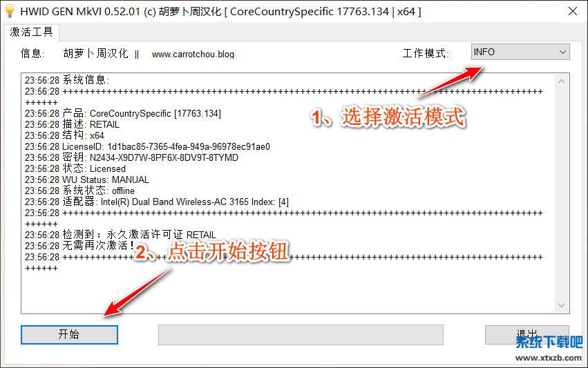Click the log scrollbar up arrow
This screenshot has height=368, width=588.
point(561,81)
